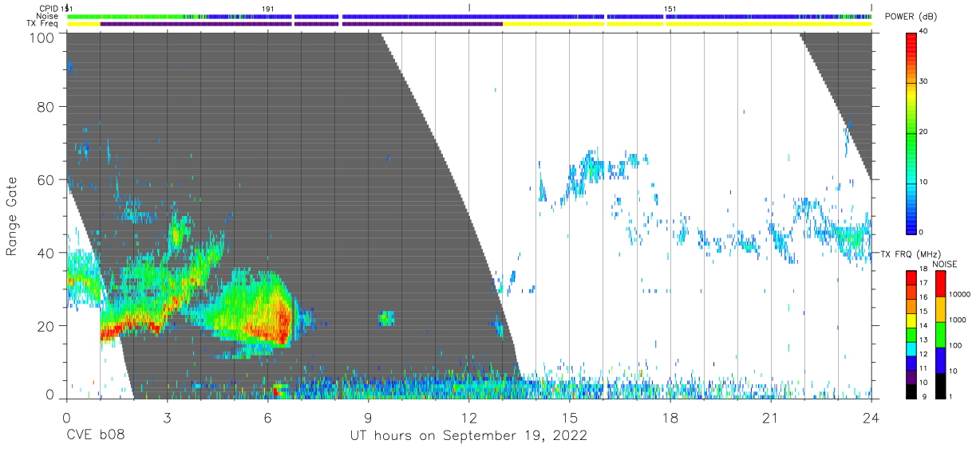Click the UT hours axis tick 3

[167, 418]
